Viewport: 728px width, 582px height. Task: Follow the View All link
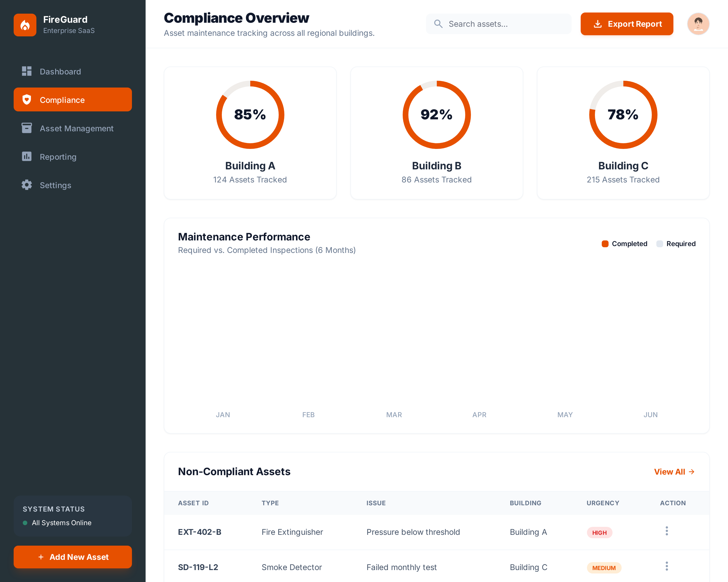pyautogui.click(x=674, y=472)
